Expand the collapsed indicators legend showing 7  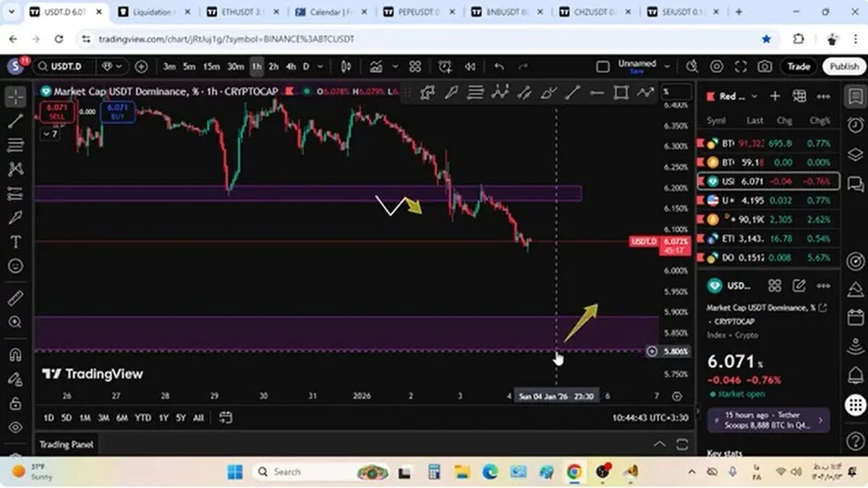tap(51, 134)
